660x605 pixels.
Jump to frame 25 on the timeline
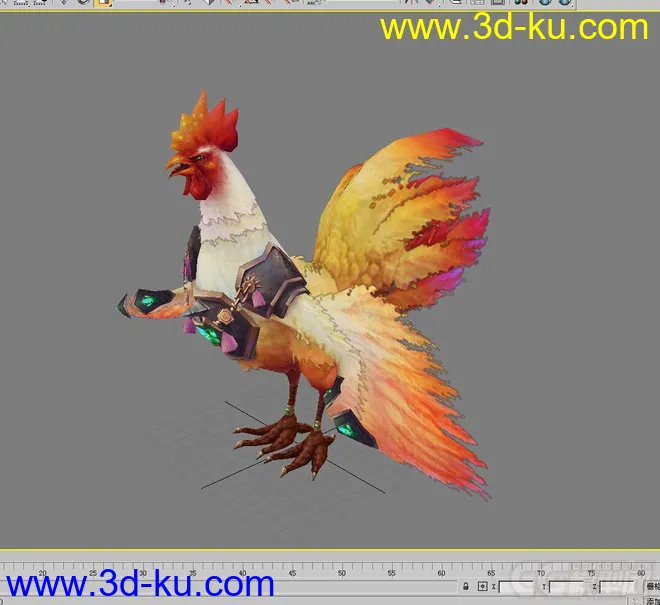click(93, 573)
